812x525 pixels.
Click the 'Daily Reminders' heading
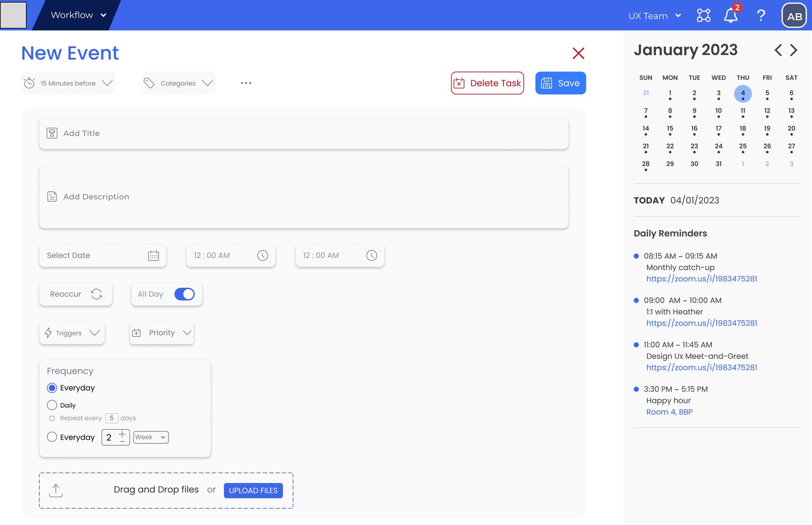(x=670, y=233)
